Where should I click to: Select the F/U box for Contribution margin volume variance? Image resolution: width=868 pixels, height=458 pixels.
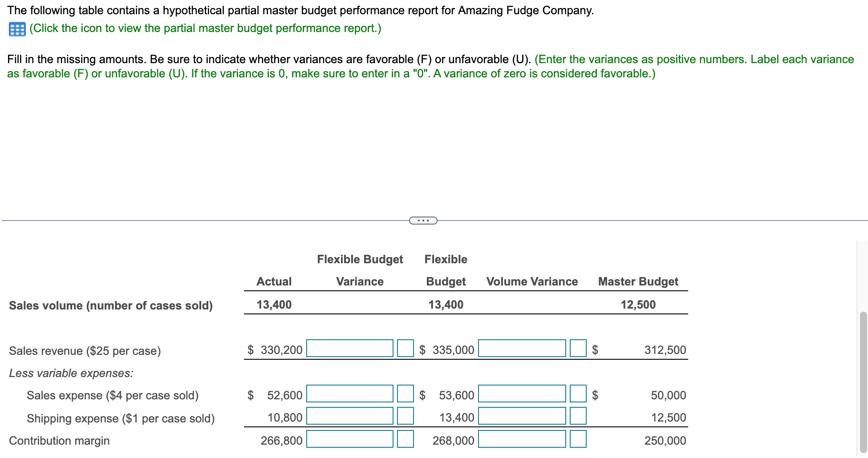578,440
